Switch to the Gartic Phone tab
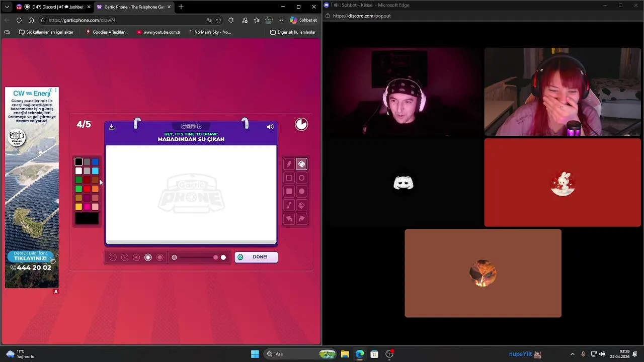The height and width of the screenshot is (362, 644). click(133, 7)
